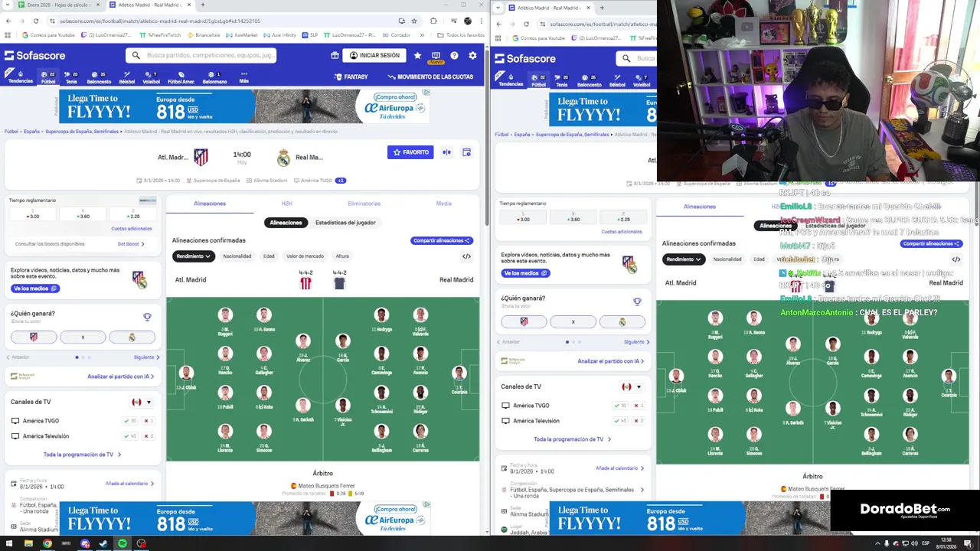Select Béisbol sport icon in left window

[127, 77]
